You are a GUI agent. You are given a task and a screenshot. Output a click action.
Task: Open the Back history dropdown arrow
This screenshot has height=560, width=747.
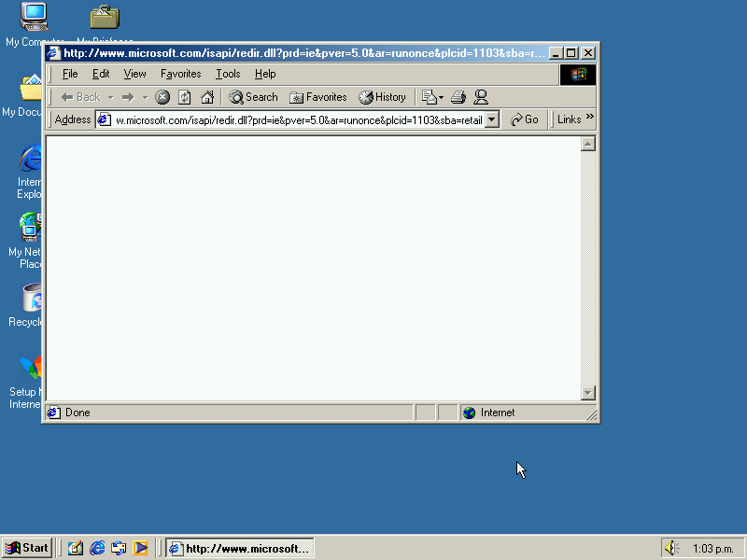tap(110, 98)
